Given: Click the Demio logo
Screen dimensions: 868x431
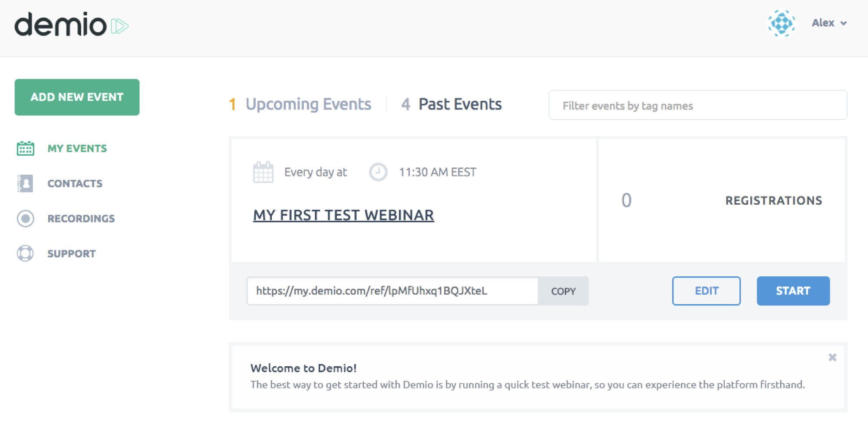Looking at the screenshot, I should pos(72,24).
